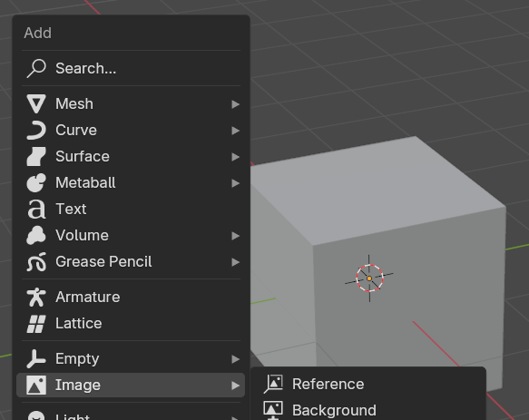The width and height of the screenshot is (529, 420).
Task: Expand Curve submenu arrow
Action: tap(236, 131)
